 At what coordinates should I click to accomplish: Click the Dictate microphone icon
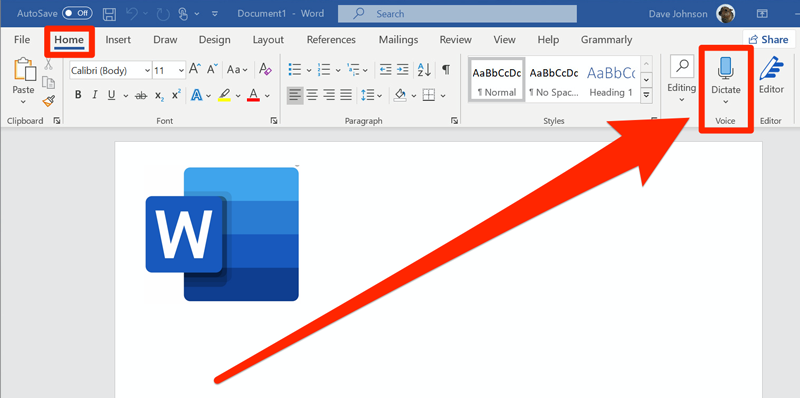pos(726,68)
